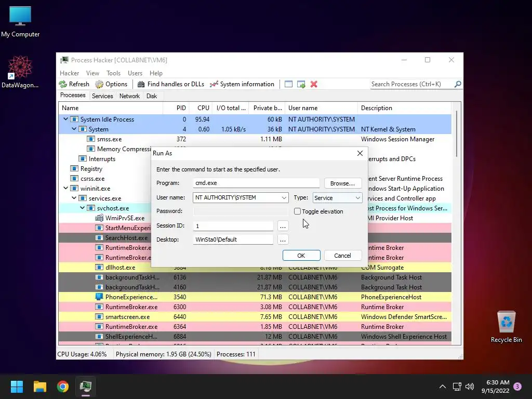This screenshot has width=532, height=399.
Task: Collapse the svchost.exe node
Action: coord(83,208)
